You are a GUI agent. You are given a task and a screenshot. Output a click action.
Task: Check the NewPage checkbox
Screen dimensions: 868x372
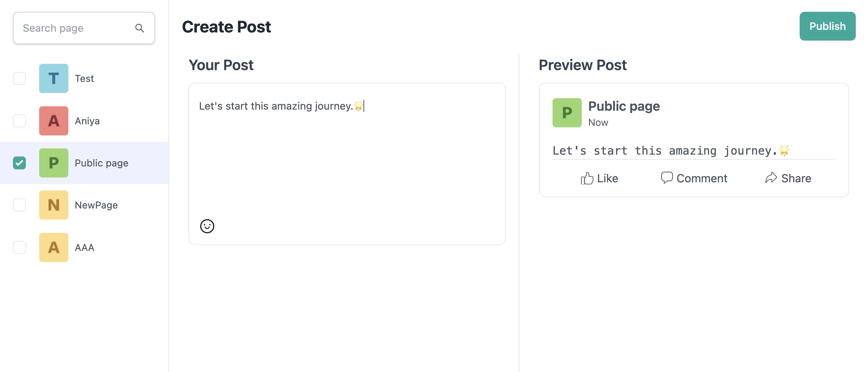coord(20,205)
